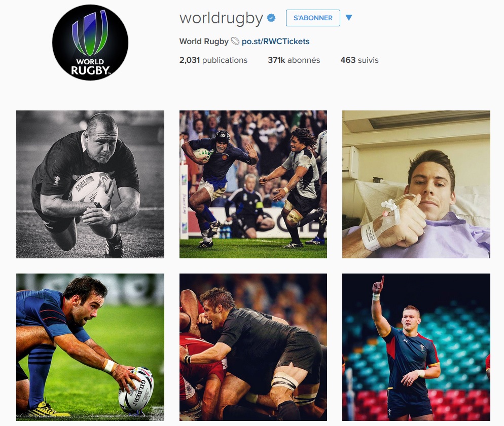Viewport: 504px width, 426px height.
Task: Open the Wales player pointing upward photo
Action: [416, 347]
